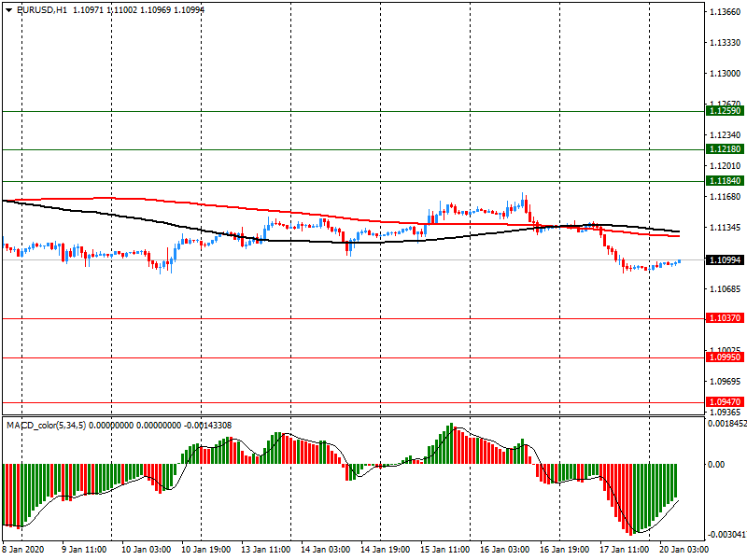Viewport: 747px width, 560px height.
Task: Click the one-click trading arrow beside EURUSD,H1
Action: pos(8,9)
